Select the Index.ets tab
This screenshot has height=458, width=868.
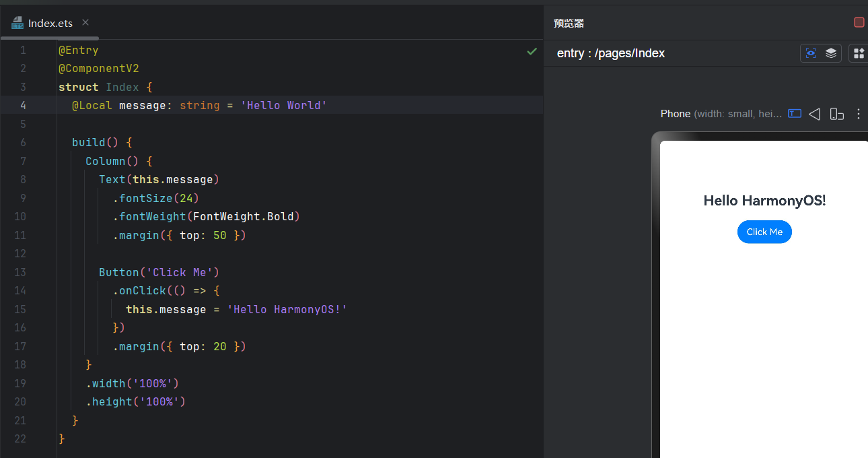coord(50,24)
